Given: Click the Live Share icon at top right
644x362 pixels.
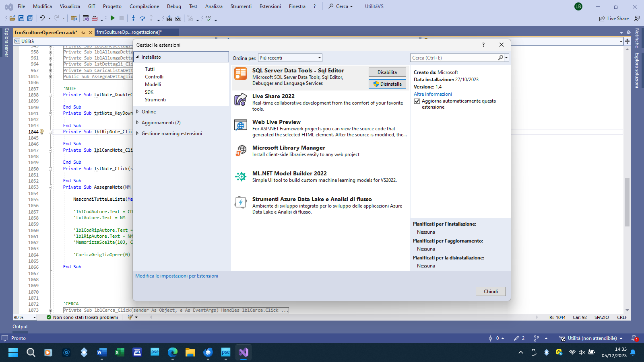Looking at the screenshot, I should tap(602, 19).
